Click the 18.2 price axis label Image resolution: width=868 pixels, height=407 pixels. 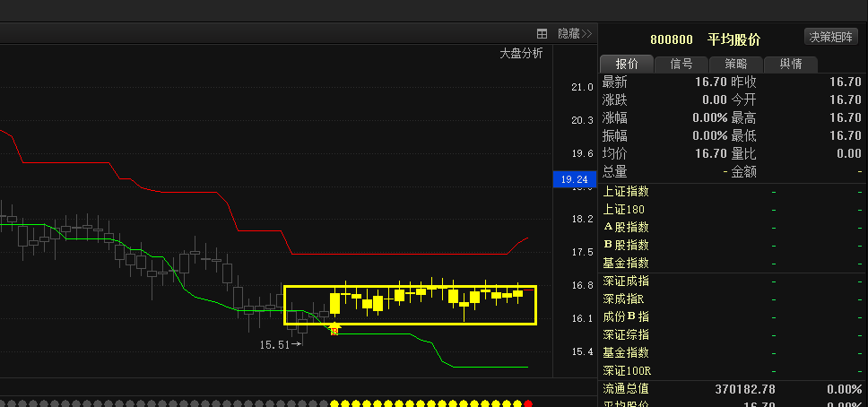(x=582, y=219)
